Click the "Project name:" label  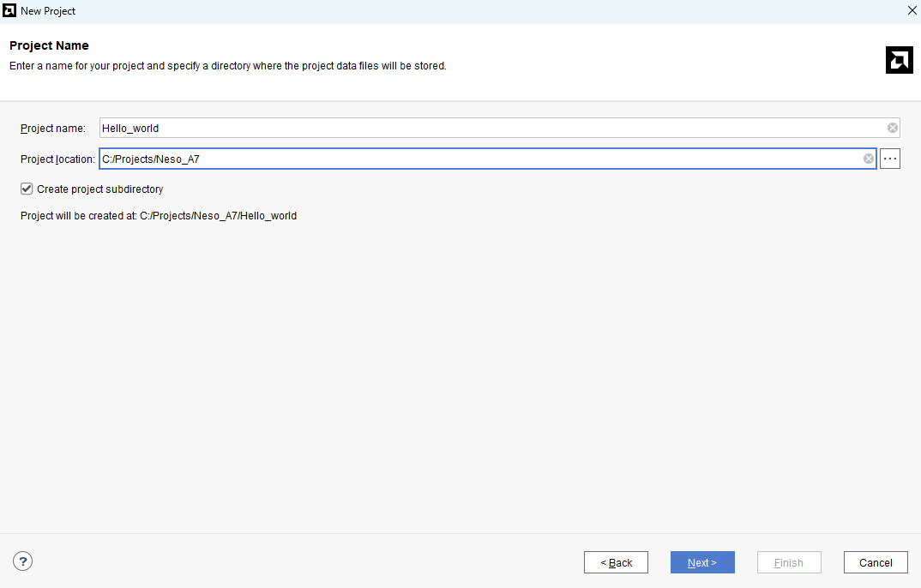(x=53, y=129)
